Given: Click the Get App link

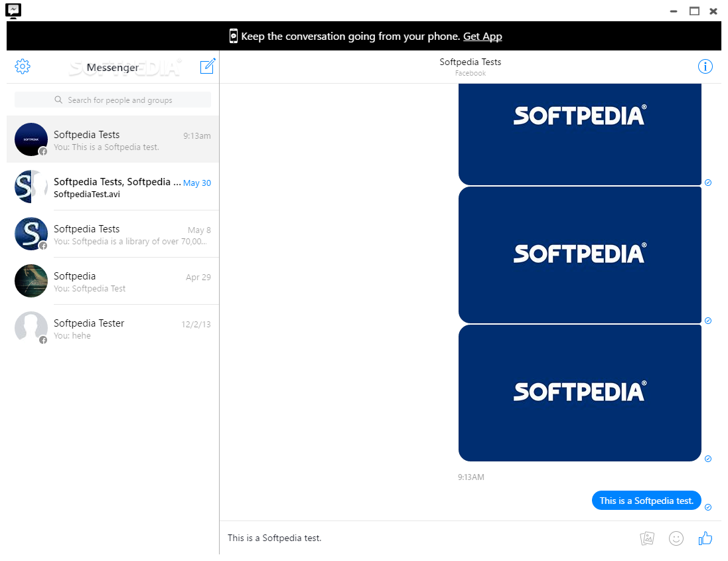Looking at the screenshot, I should pyautogui.click(x=482, y=37).
